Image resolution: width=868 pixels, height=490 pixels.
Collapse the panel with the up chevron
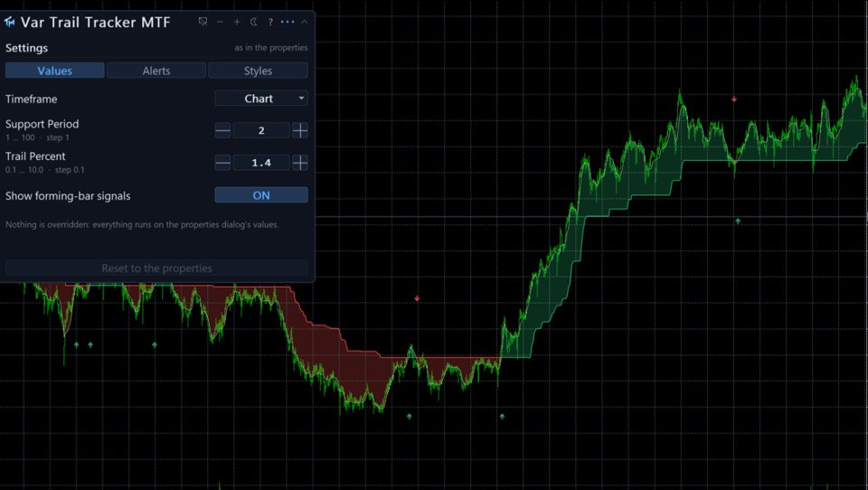305,22
